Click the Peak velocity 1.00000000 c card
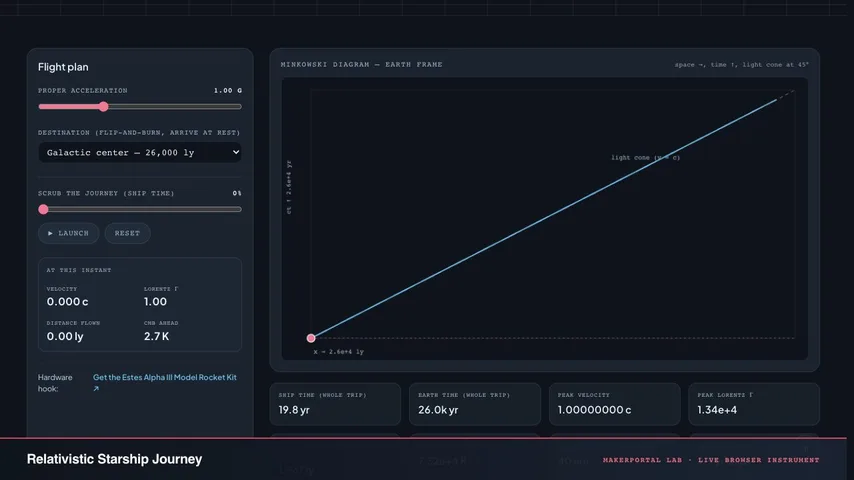Screen dimensions: 854x480 click(x=614, y=404)
